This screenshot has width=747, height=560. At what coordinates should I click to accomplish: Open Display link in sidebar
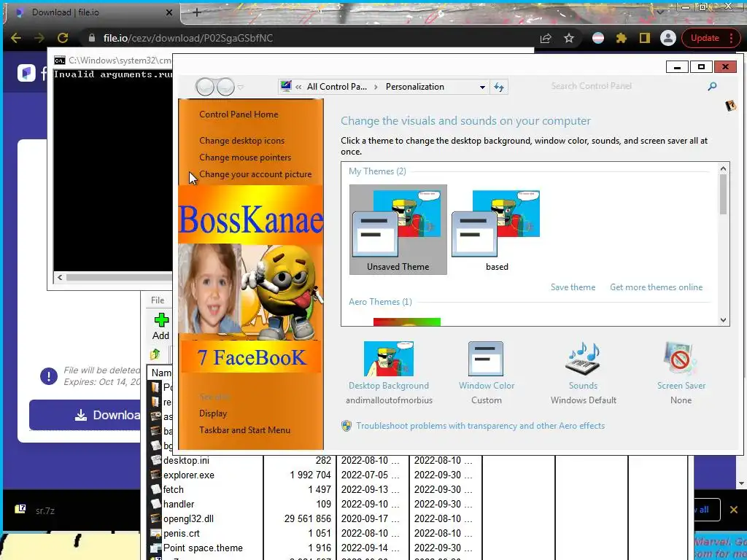pos(213,413)
